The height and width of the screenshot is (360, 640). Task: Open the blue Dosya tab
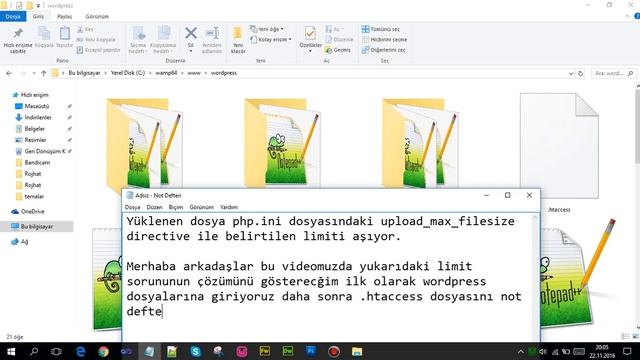[13, 16]
